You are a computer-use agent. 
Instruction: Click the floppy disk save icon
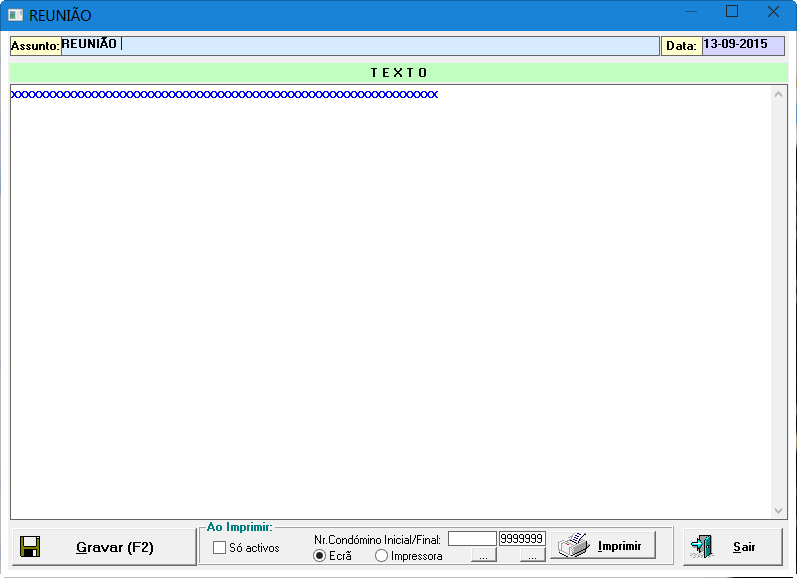click(x=30, y=547)
